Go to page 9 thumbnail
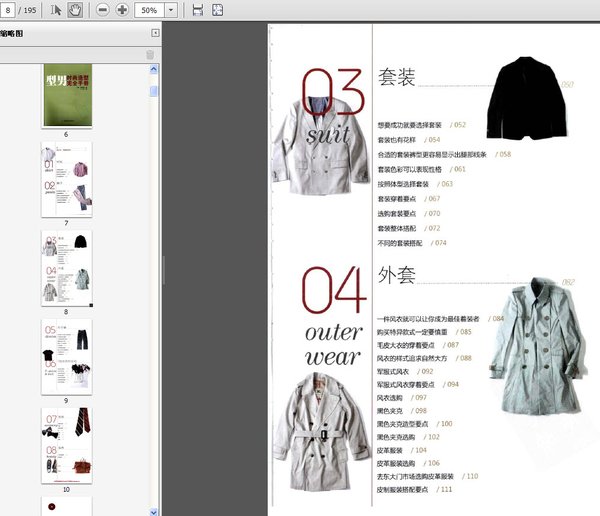 point(67,357)
